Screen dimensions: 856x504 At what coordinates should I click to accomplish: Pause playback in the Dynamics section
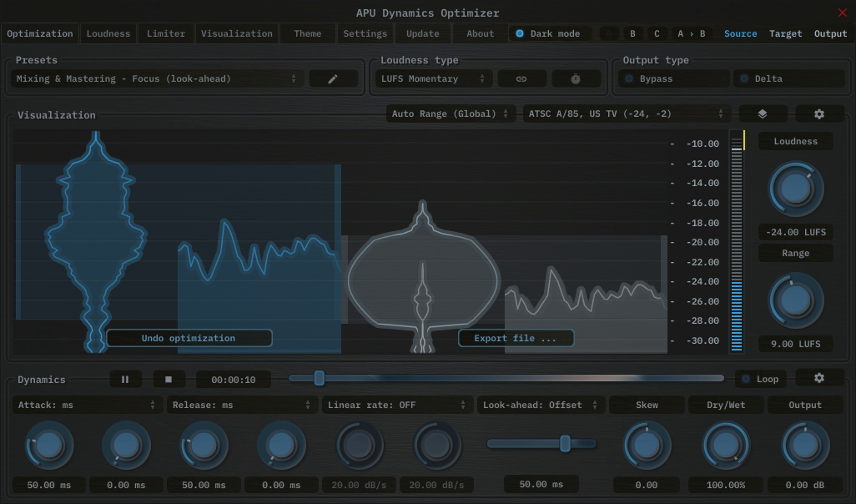click(125, 379)
